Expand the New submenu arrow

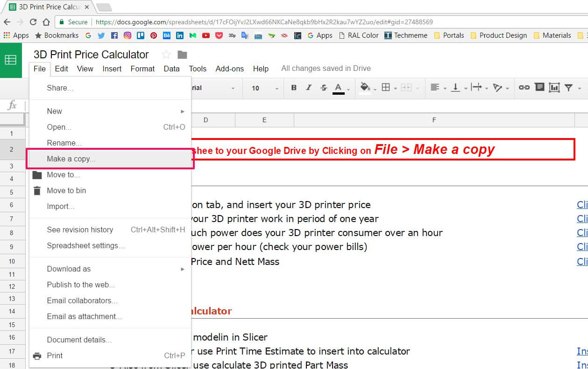pyautogui.click(x=183, y=111)
